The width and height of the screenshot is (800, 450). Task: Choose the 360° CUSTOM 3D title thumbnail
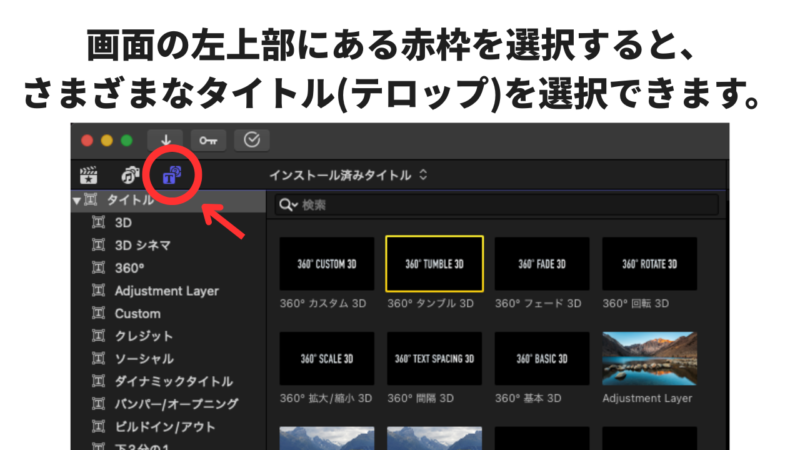(x=327, y=264)
